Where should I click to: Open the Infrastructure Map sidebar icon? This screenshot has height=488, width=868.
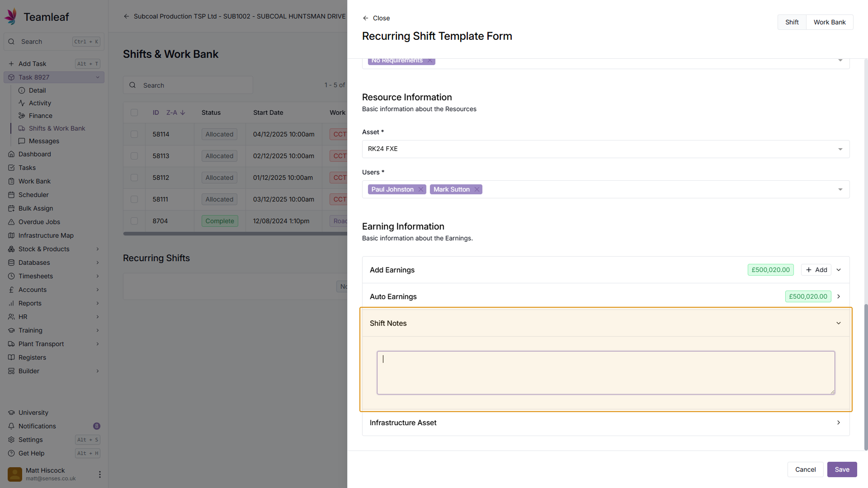pos(11,235)
